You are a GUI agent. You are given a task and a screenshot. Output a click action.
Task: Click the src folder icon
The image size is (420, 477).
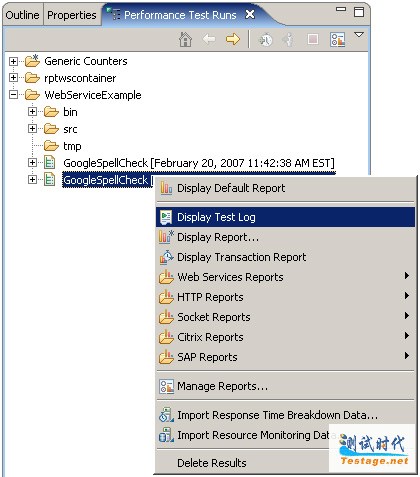pos(51,129)
